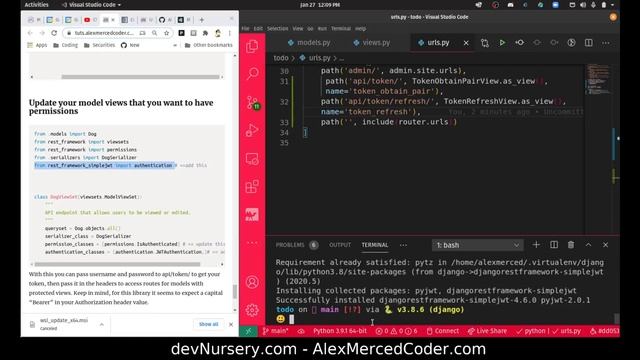Open the editor's More Actions ellipsis
Screen dimensions: 640x360
point(605,43)
